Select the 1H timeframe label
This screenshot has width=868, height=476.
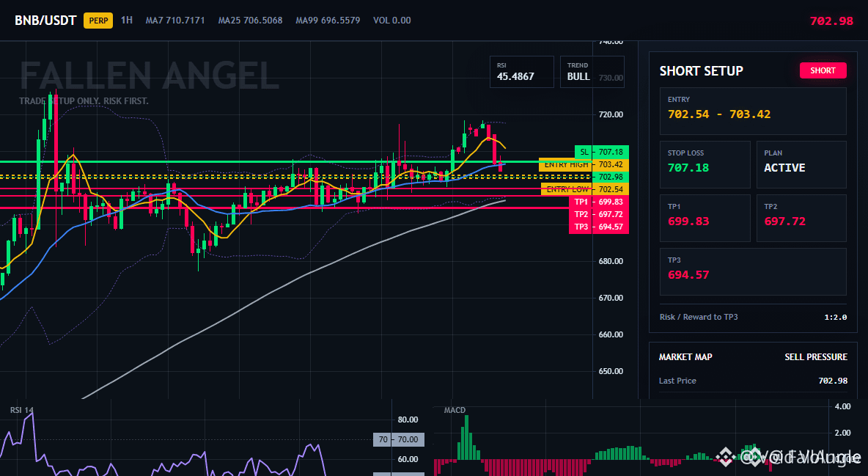[127, 20]
